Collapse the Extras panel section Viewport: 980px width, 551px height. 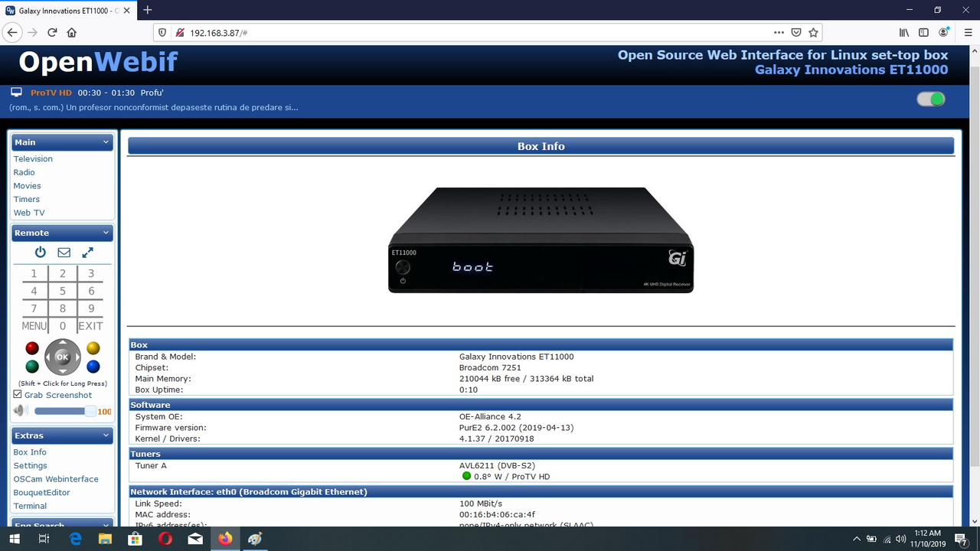coord(63,435)
